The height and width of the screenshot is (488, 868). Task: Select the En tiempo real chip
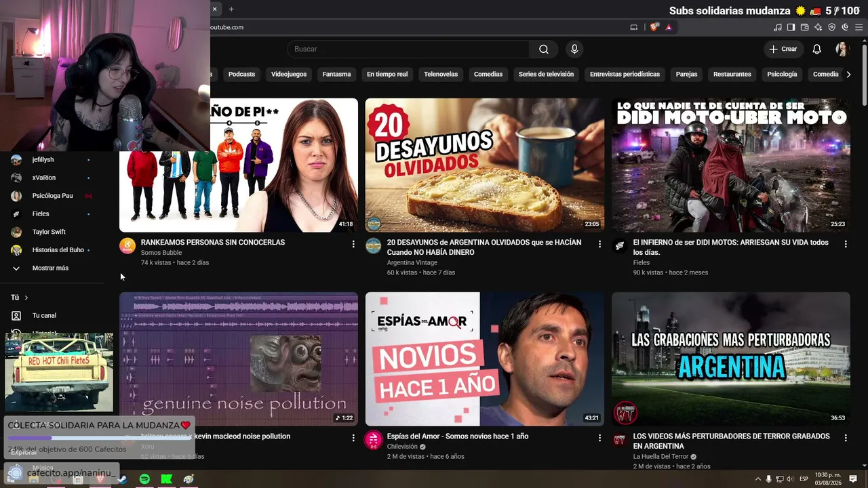[387, 74]
